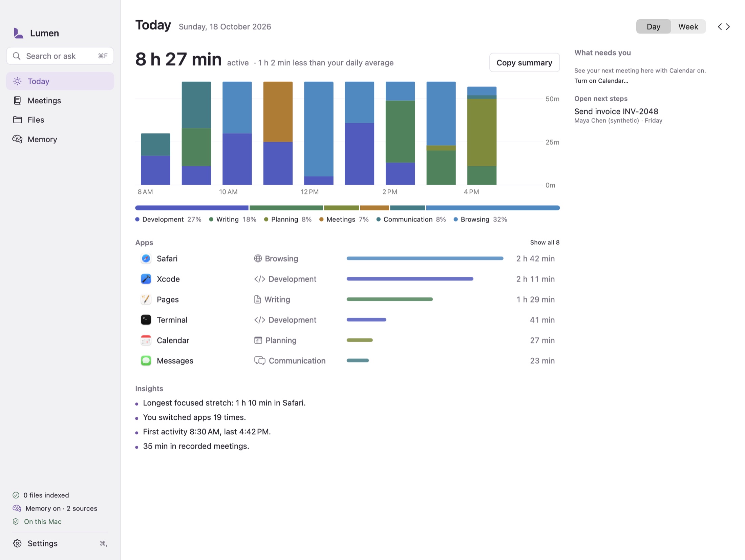Screen dimensions: 745x560
Task: Click the You switched apps 19 times insight
Action: [194, 417]
